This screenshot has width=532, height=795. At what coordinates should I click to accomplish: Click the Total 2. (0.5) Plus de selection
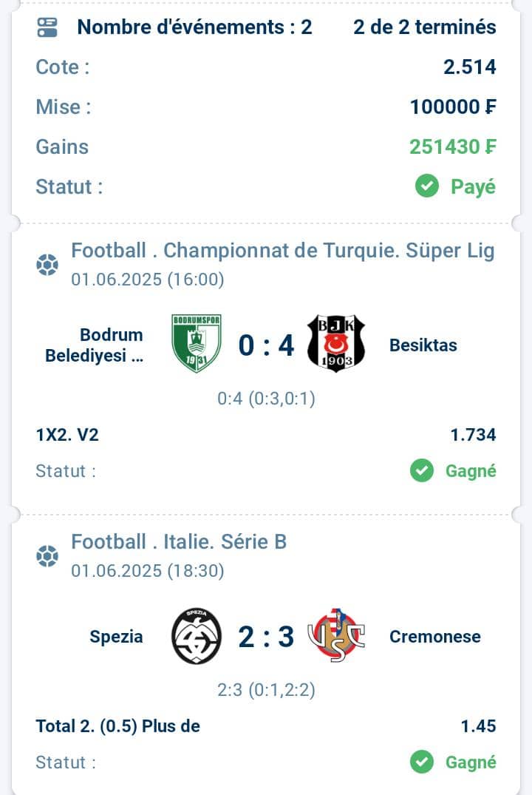117,726
